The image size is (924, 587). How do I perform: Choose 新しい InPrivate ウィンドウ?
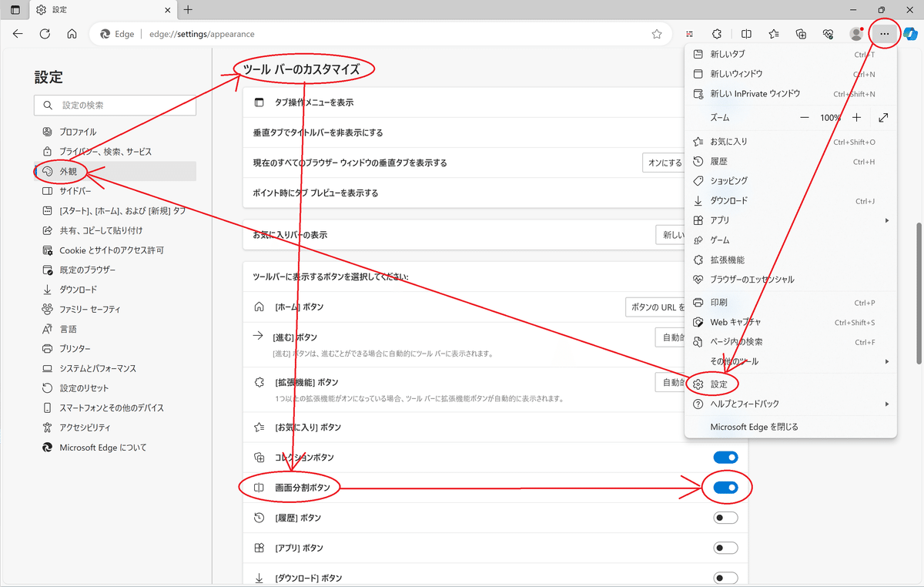click(791, 93)
